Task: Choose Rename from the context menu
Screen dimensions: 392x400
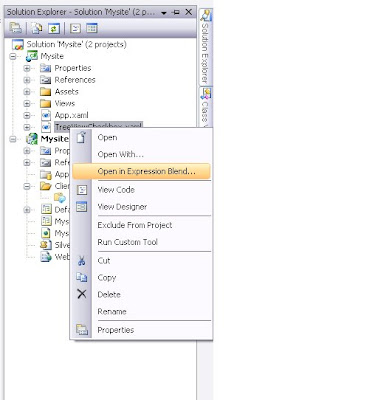Action: 142,311
